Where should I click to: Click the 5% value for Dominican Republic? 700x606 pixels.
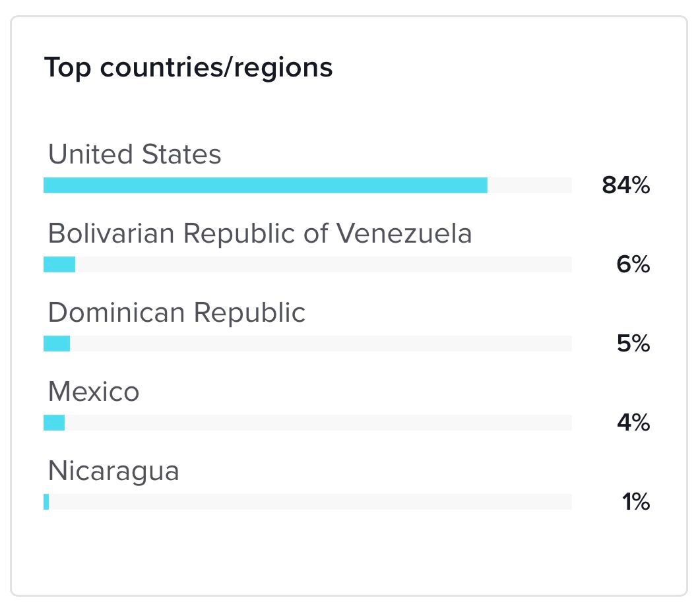633,344
